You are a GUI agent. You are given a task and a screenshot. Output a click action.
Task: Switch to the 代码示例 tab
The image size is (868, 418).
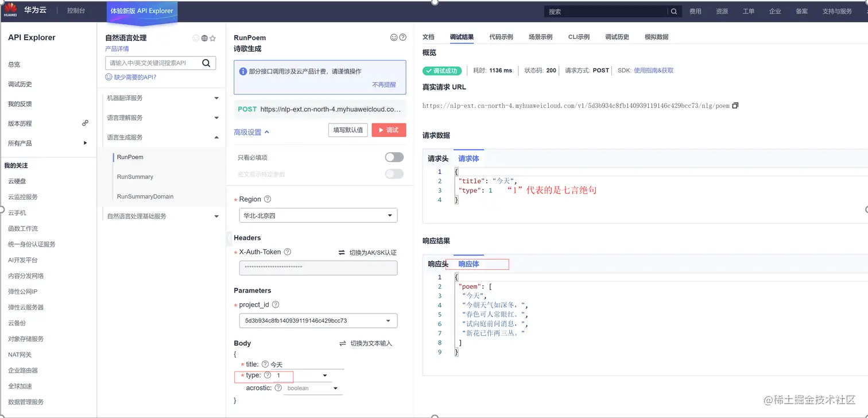click(501, 37)
